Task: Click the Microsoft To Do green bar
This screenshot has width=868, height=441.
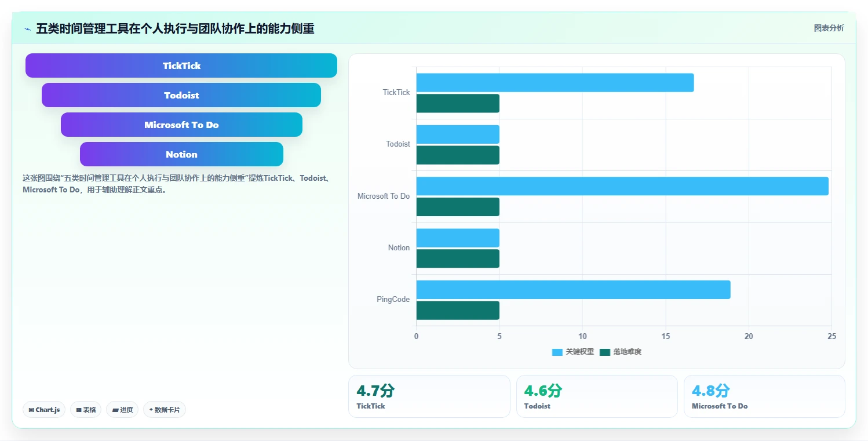Action: pos(458,207)
